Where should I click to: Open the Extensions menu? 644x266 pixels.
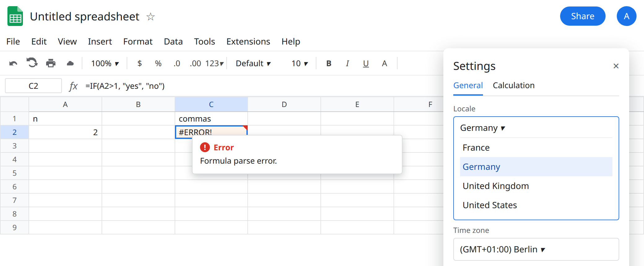pos(248,41)
